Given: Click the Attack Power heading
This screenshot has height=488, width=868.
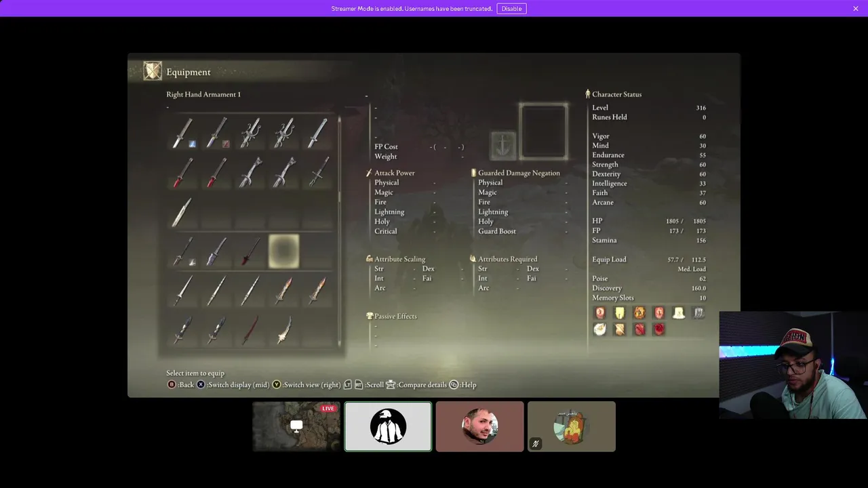Looking at the screenshot, I should click(395, 173).
